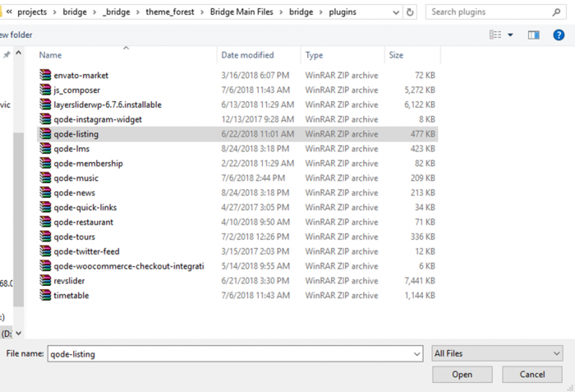
Task: Click the quick access pin icon
Action: click(x=7, y=55)
